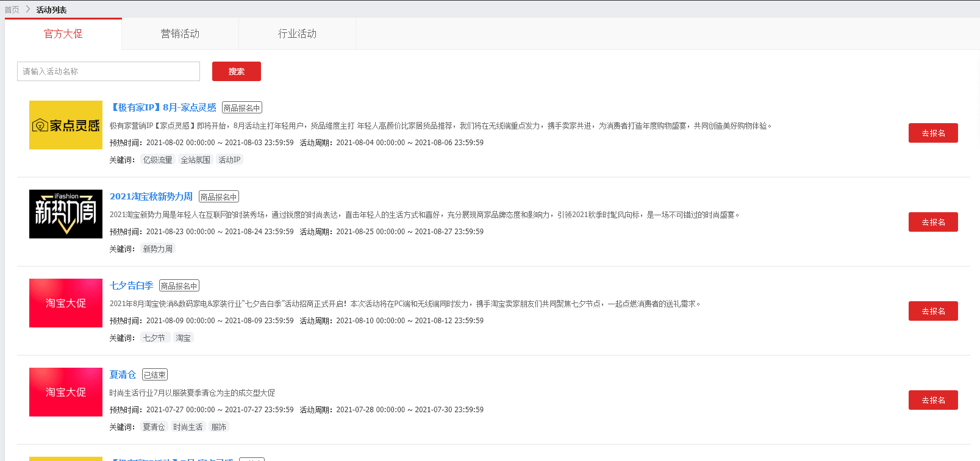
Task: Select the 全站氛围 keyword tag
Action: (x=196, y=160)
